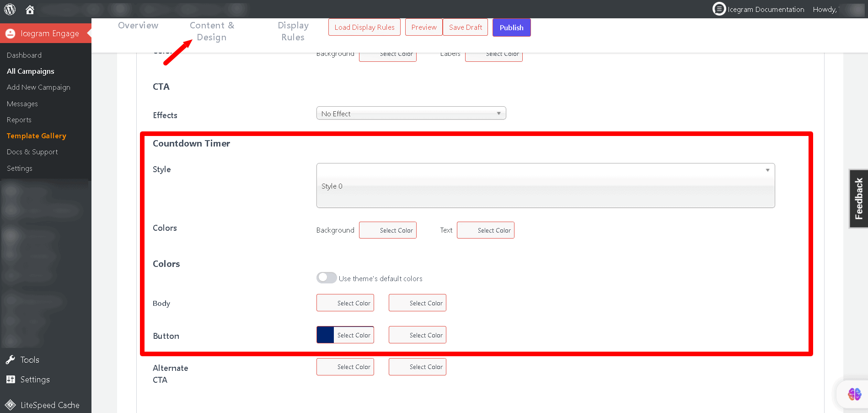The width and height of the screenshot is (868, 413).
Task: Switch to the Display Rules tab
Action: pos(293,31)
